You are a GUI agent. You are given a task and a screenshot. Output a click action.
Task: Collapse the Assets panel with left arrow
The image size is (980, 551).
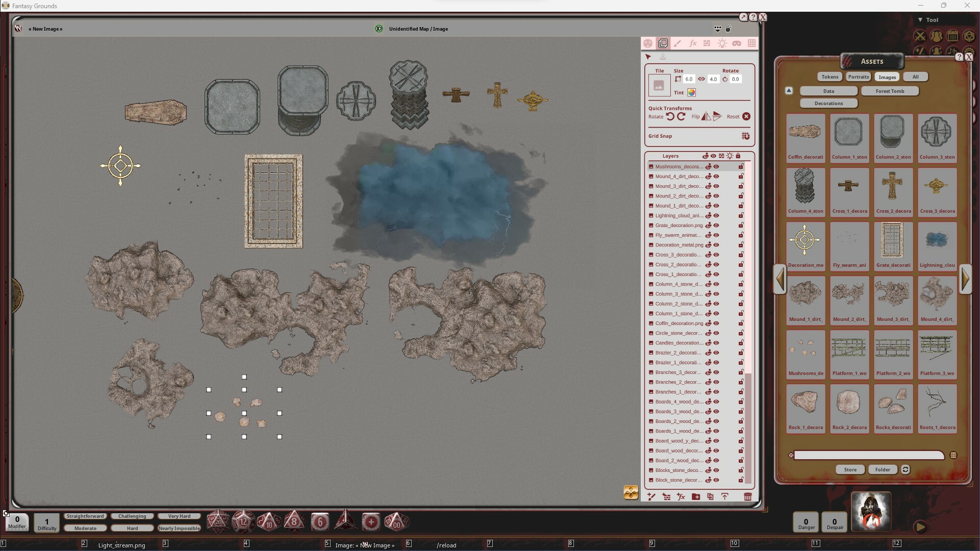(x=780, y=279)
